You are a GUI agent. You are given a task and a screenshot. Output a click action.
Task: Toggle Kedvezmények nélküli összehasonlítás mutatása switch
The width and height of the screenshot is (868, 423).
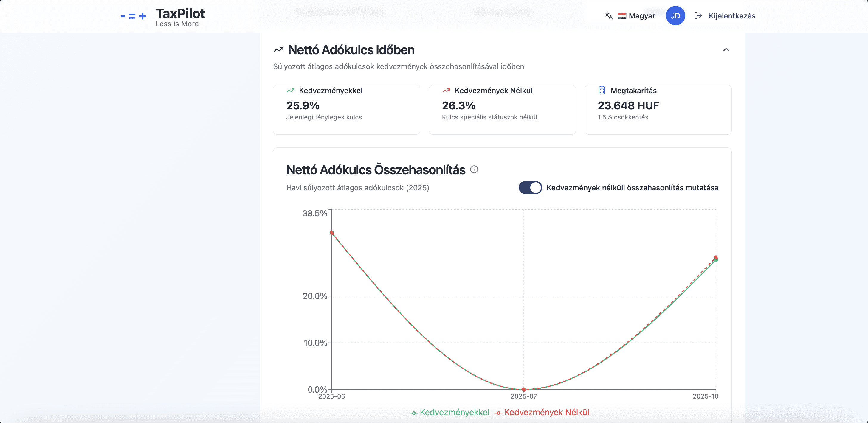(530, 188)
